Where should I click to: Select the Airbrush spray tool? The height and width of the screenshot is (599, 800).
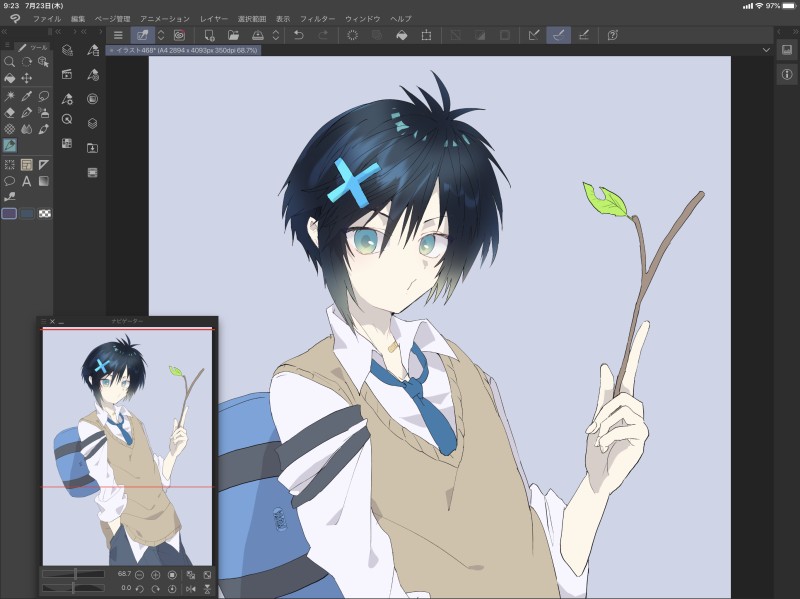pyautogui.click(x=44, y=113)
